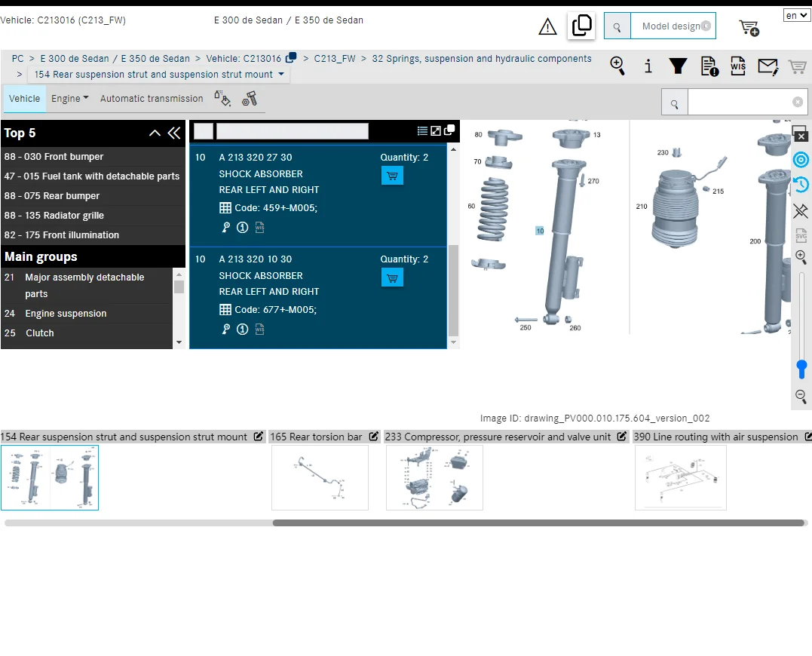The width and height of the screenshot is (812, 656).
Task: Open code table icon for Code 677+-M005
Action: coord(225,310)
